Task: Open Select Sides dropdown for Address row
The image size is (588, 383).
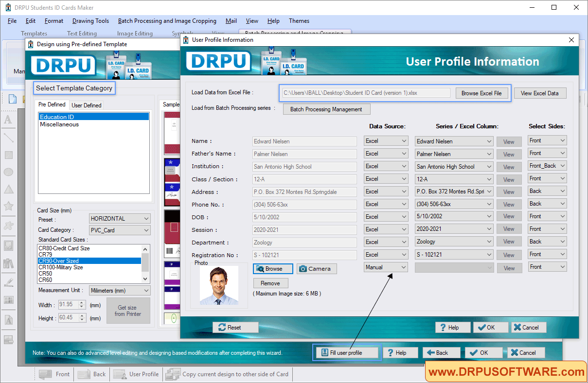Action: click(547, 191)
